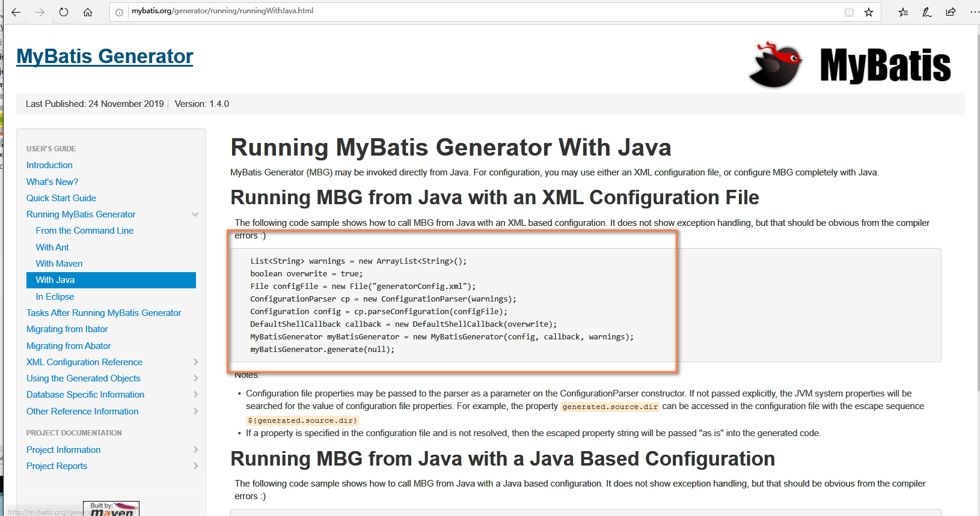
Task: Click the PROJECT DOCUMENTATION sidebar heading
Action: coord(74,433)
